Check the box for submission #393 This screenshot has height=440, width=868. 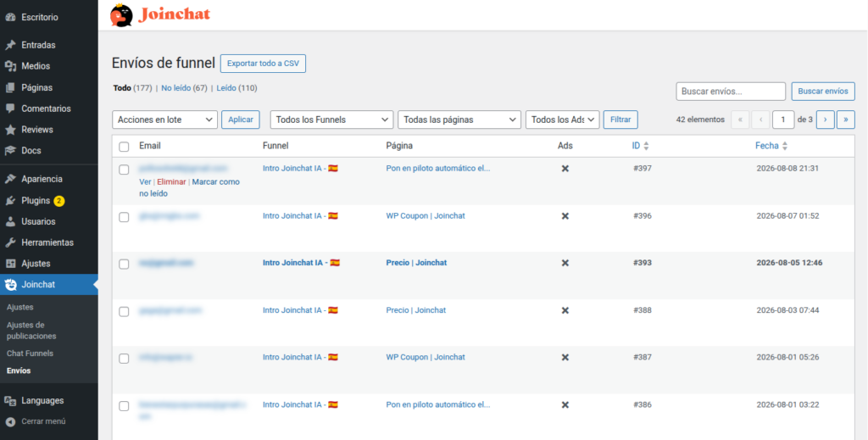tap(124, 264)
